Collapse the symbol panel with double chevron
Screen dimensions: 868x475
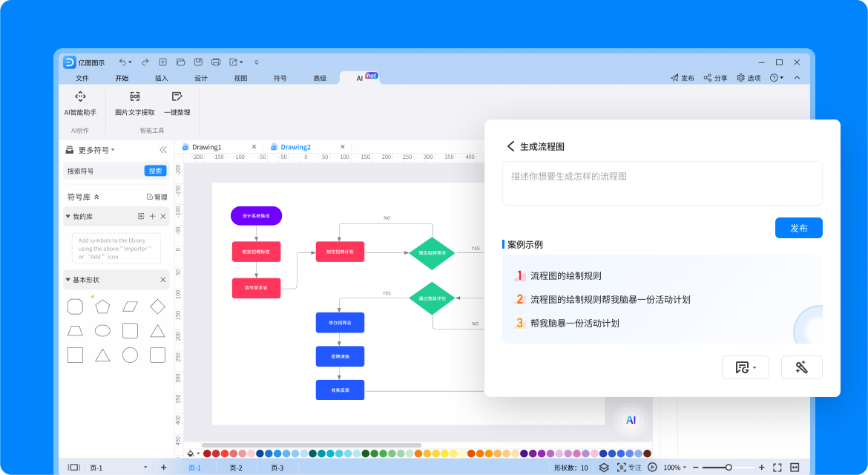tap(163, 150)
